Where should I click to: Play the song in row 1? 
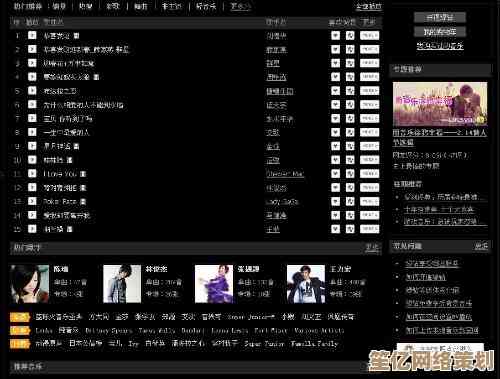32,35
